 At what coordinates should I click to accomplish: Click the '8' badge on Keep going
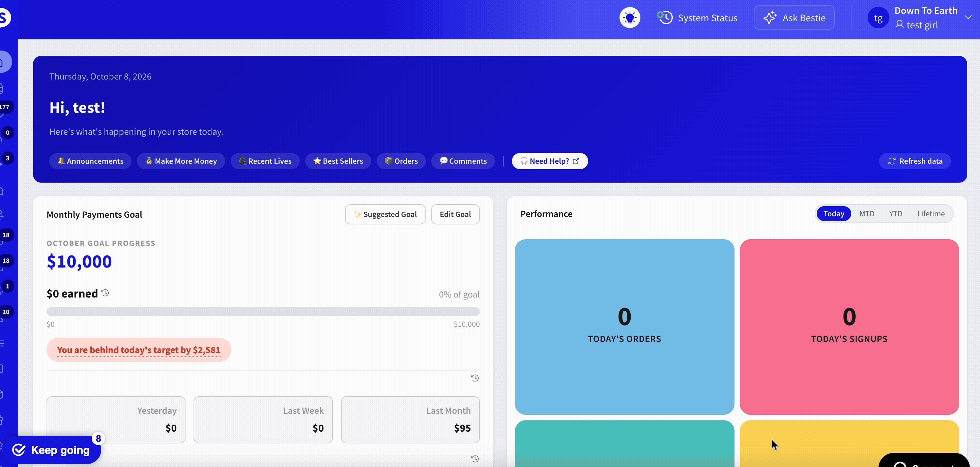98,438
